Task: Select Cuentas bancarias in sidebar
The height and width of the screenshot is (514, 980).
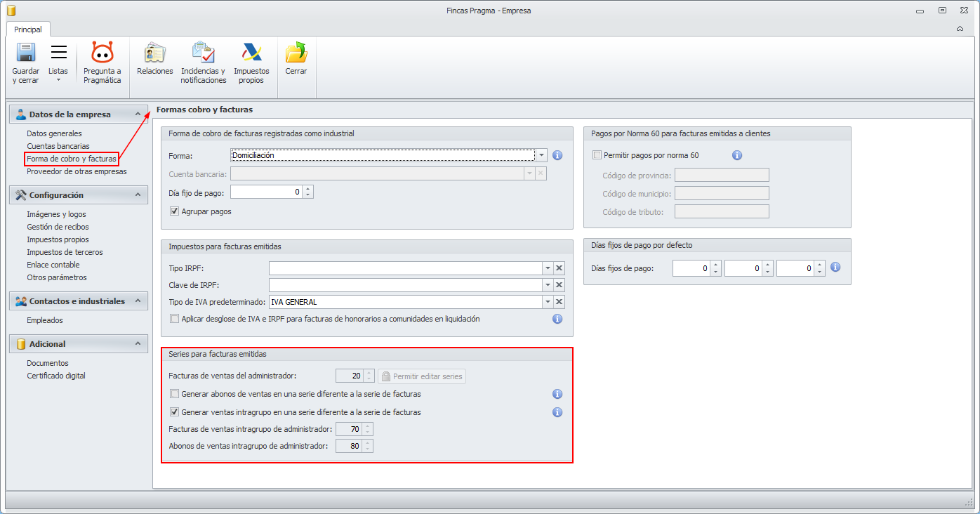Action: click(x=58, y=146)
